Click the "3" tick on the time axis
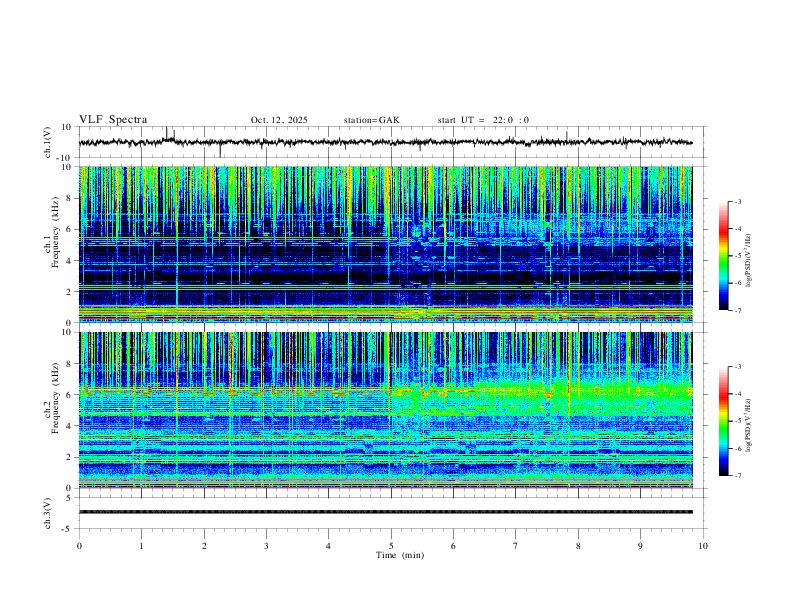This screenshot has height=612, width=792. pyautogui.click(x=266, y=546)
